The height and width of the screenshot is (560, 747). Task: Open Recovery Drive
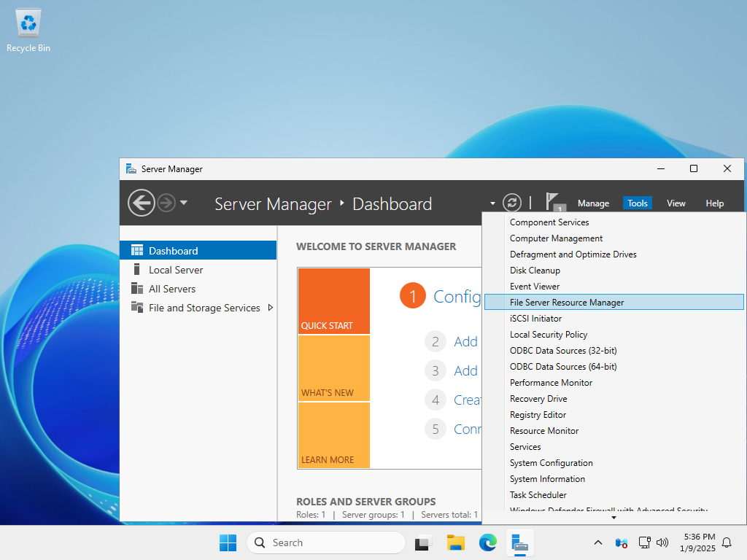(x=614, y=399)
